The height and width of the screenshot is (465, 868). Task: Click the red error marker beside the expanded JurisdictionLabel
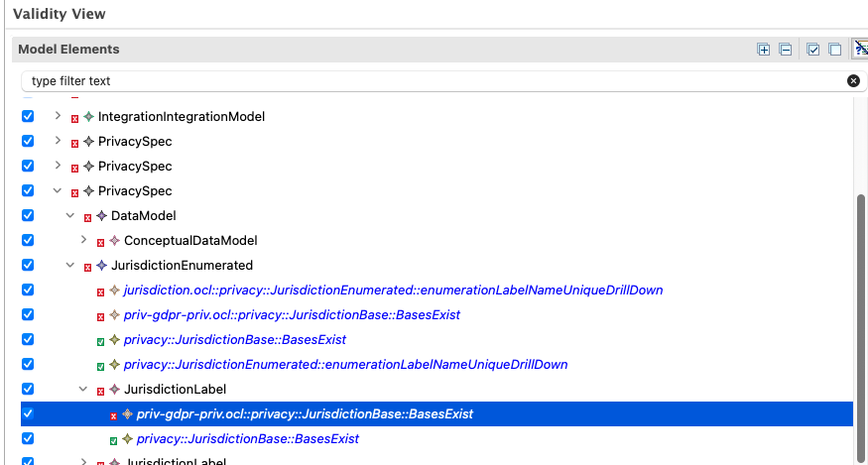pos(101,392)
